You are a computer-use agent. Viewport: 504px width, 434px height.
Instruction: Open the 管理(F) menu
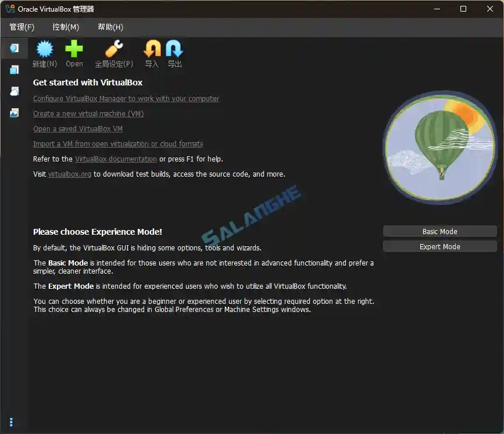click(22, 27)
